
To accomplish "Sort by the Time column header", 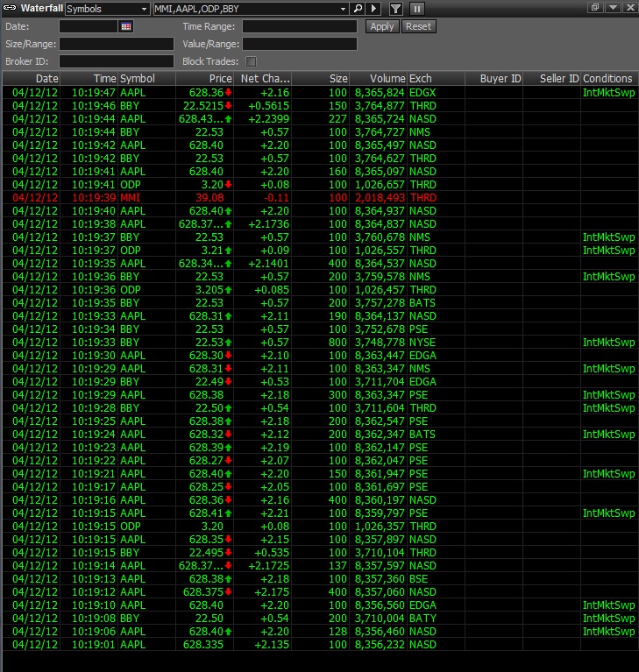I will pyautogui.click(x=89, y=79).
